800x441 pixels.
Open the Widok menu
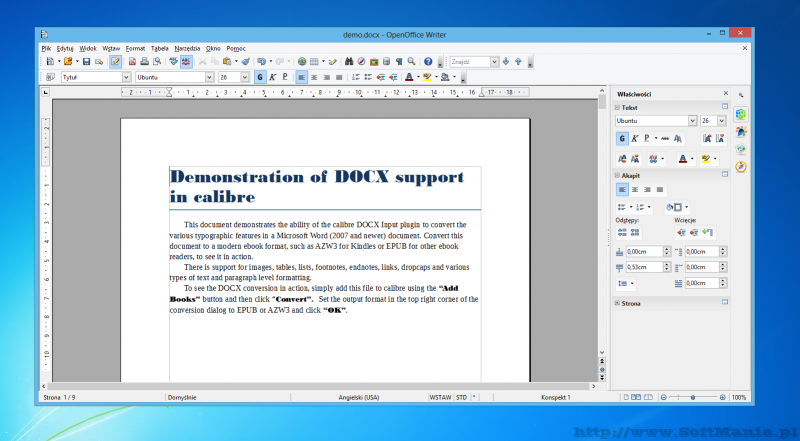(x=88, y=48)
